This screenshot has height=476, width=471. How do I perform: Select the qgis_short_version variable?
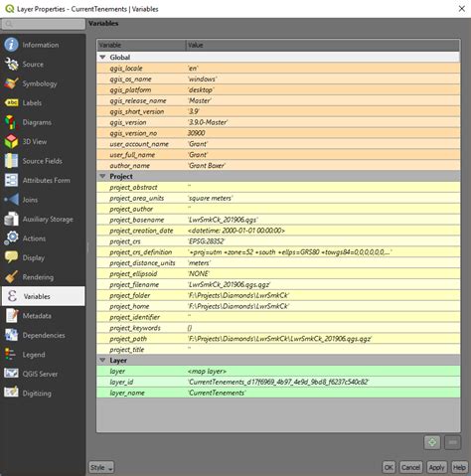278,111
